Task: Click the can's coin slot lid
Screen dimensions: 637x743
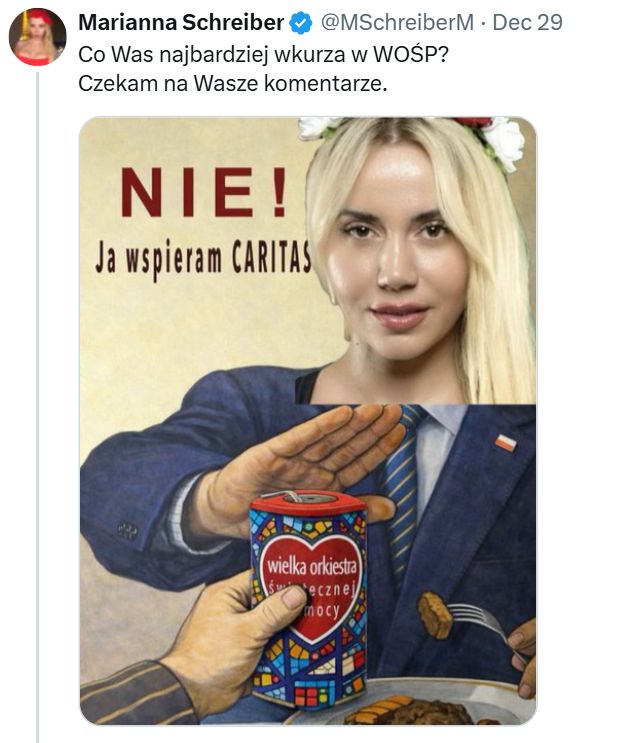Action: click(x=308, y=502)
